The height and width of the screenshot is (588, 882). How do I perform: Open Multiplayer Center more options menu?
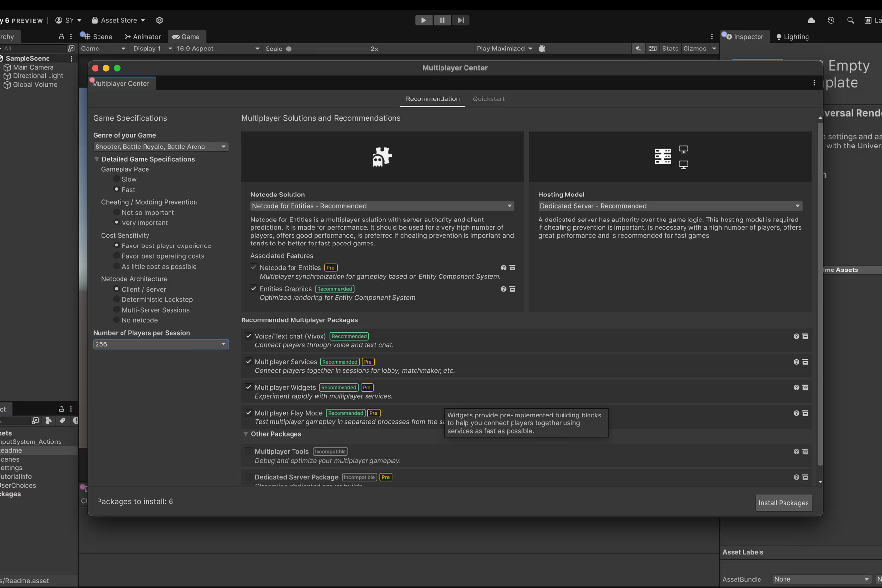coord(814,83)
